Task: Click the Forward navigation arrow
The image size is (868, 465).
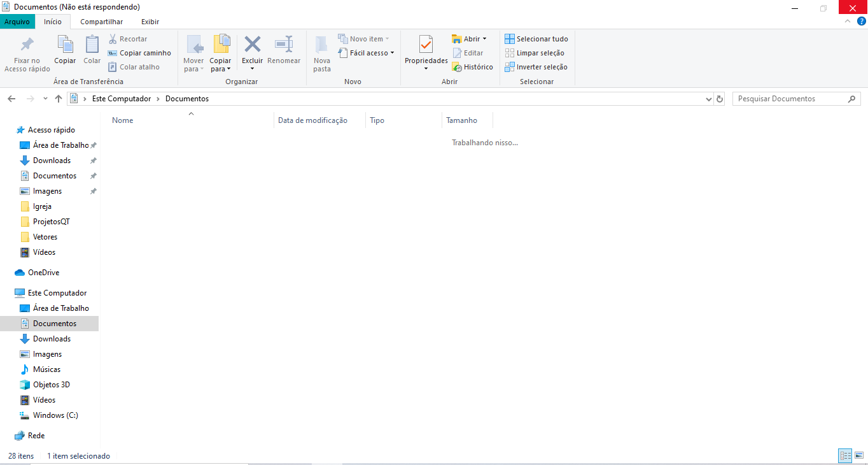Action: 30,99
